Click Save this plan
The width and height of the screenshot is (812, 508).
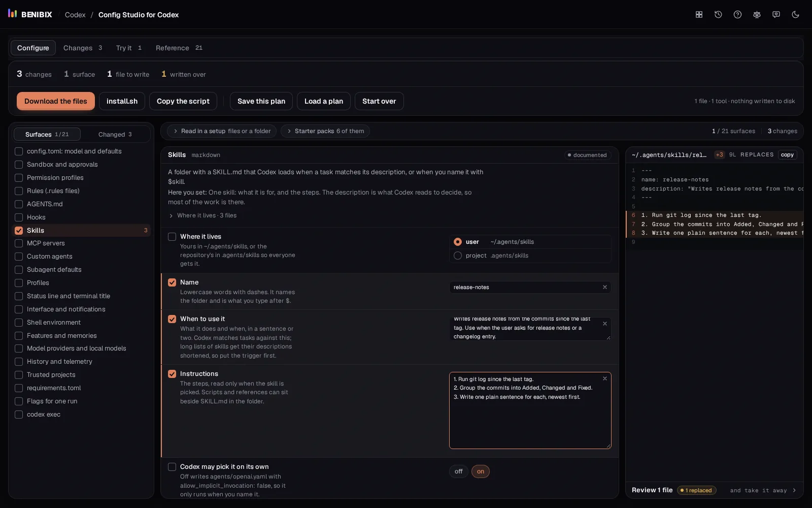click(261, 101)
